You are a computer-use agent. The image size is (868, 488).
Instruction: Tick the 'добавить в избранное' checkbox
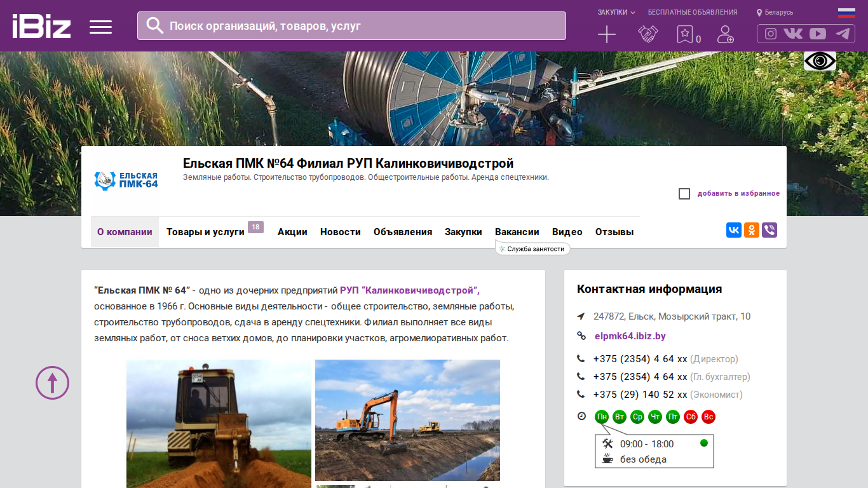[684, 194]
